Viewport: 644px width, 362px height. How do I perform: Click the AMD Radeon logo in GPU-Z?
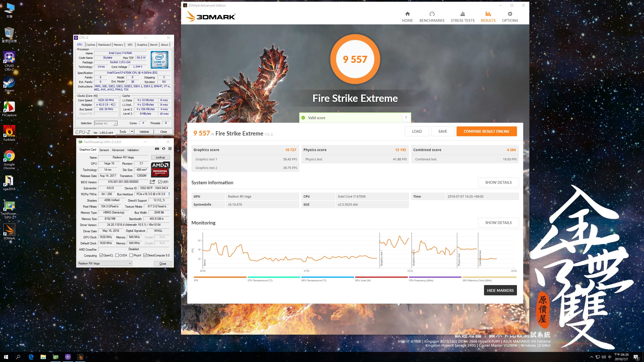(x=160, y=169)
